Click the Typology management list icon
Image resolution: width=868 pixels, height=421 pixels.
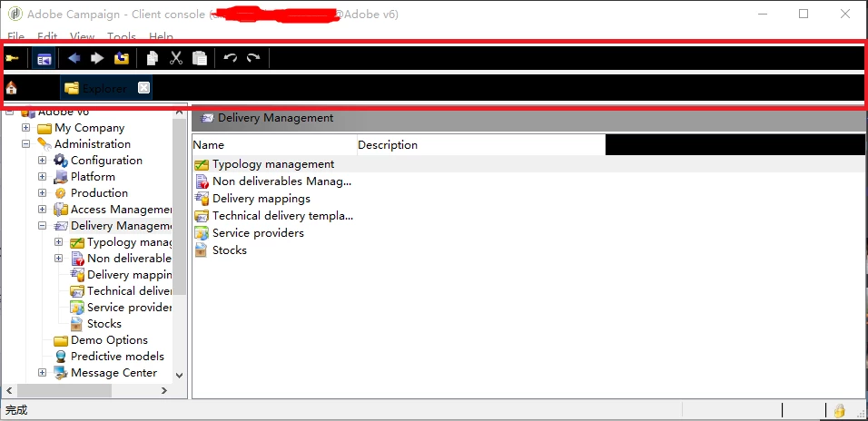pyautogui.click(x=202, y=164)
